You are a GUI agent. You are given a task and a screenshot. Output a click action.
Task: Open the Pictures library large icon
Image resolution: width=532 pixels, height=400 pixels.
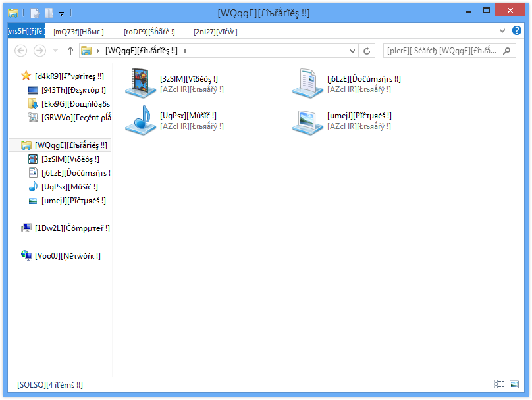pyautogui.click(x=307, y=122)
